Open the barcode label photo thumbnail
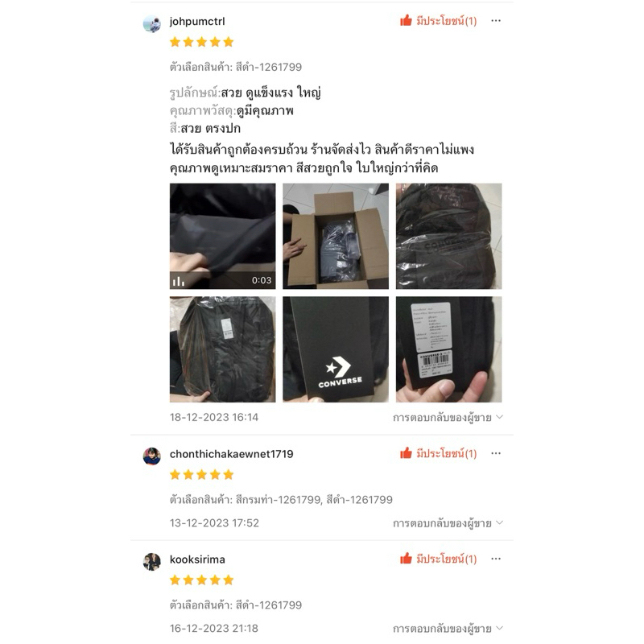This screenshot has width=644, height=644. (x=448, y=349)
